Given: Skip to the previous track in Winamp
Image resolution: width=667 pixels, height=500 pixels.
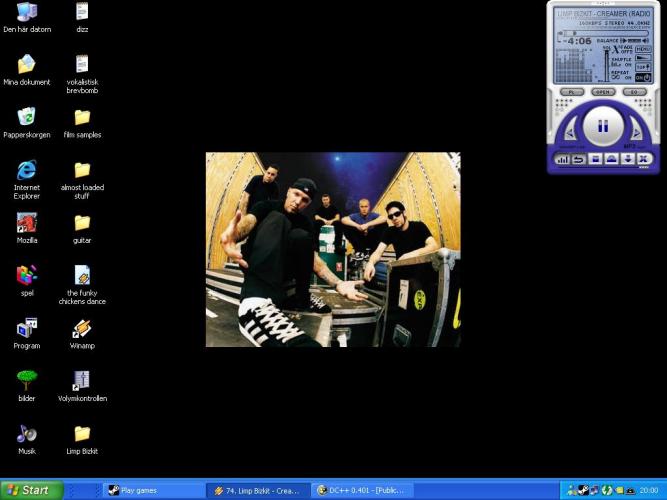Looking at the screenshot, I should coord(571,130).
